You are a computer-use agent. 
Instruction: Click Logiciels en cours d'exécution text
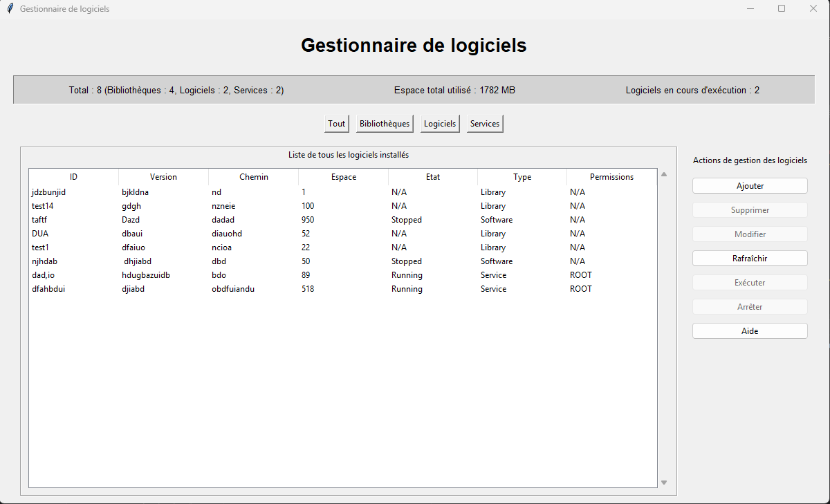[692, 90]
